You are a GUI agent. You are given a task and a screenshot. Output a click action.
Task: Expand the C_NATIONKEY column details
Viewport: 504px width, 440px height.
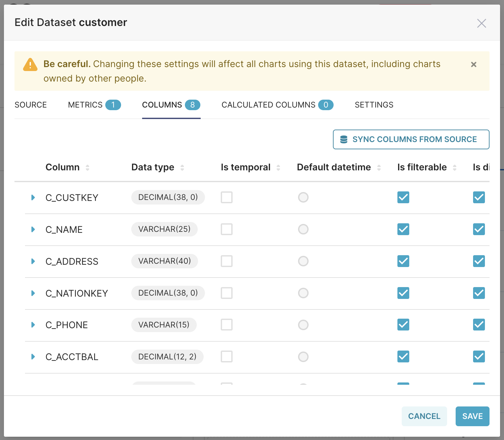coord(33,293)
